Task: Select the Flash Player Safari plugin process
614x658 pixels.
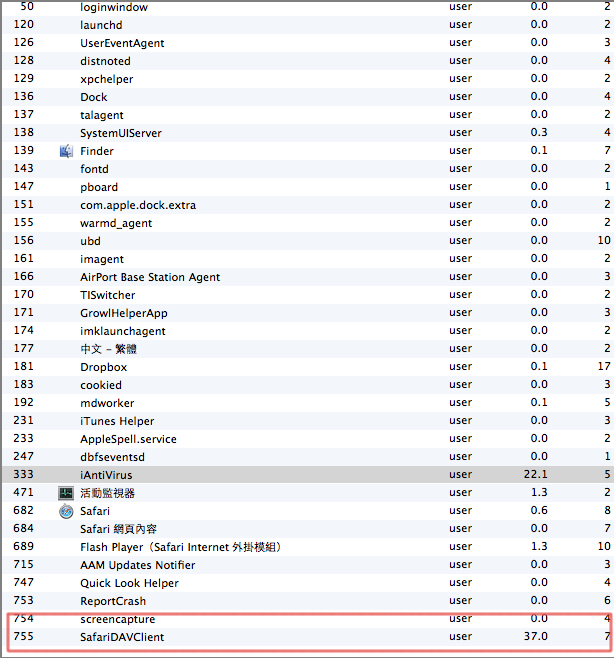Action: point(180,547)
